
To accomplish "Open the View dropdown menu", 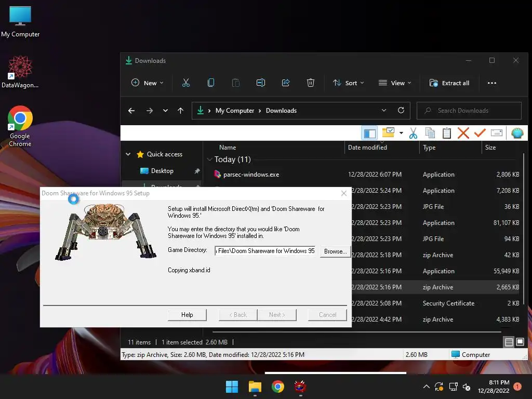I will pos(395,83).
